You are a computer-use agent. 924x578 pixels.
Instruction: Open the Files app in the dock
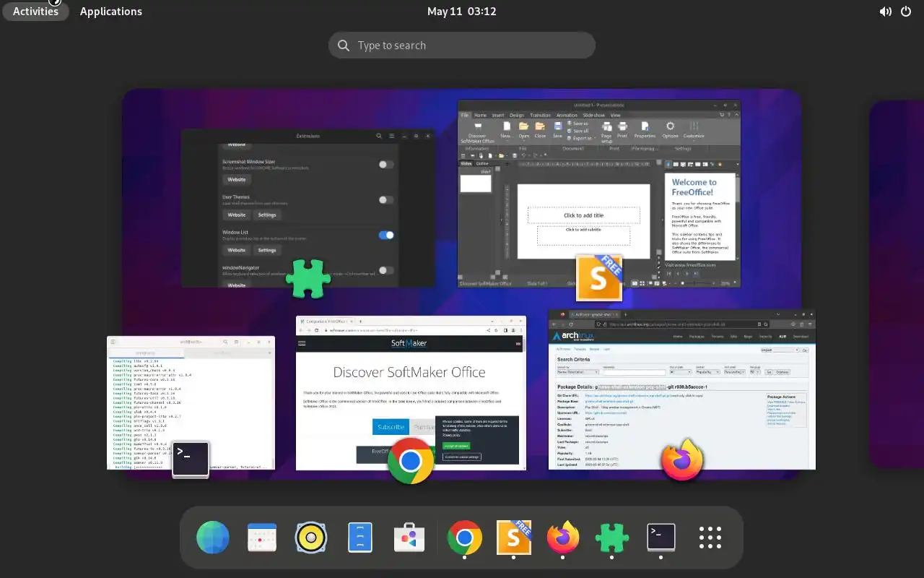(360, 538)
